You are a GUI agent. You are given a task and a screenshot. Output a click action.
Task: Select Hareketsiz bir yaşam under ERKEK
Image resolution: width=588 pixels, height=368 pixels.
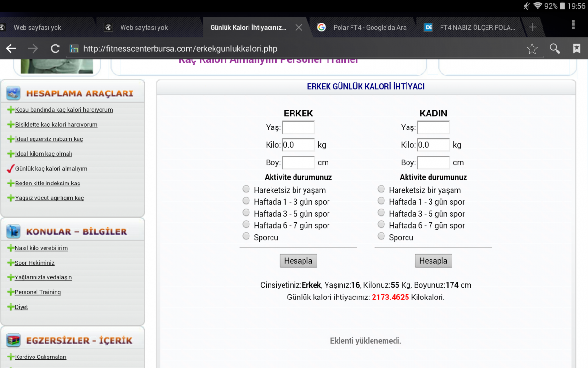(246, 189)
